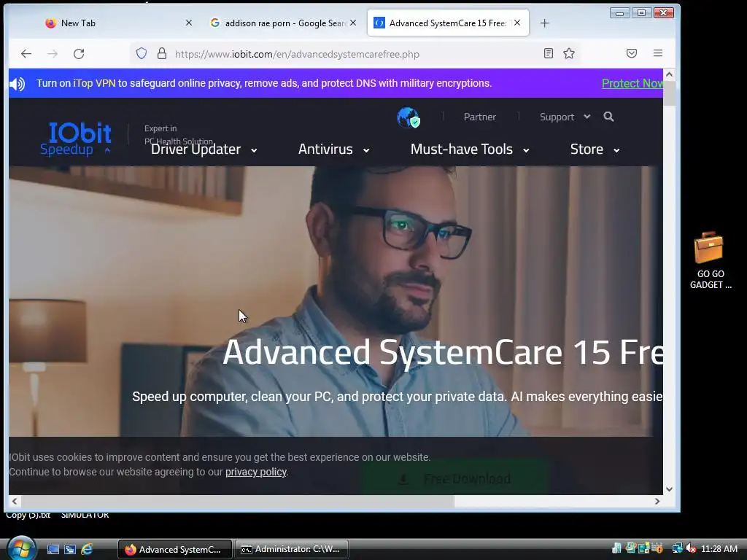
Task: Expand the Store menu
Action: [x=595, y=149]
